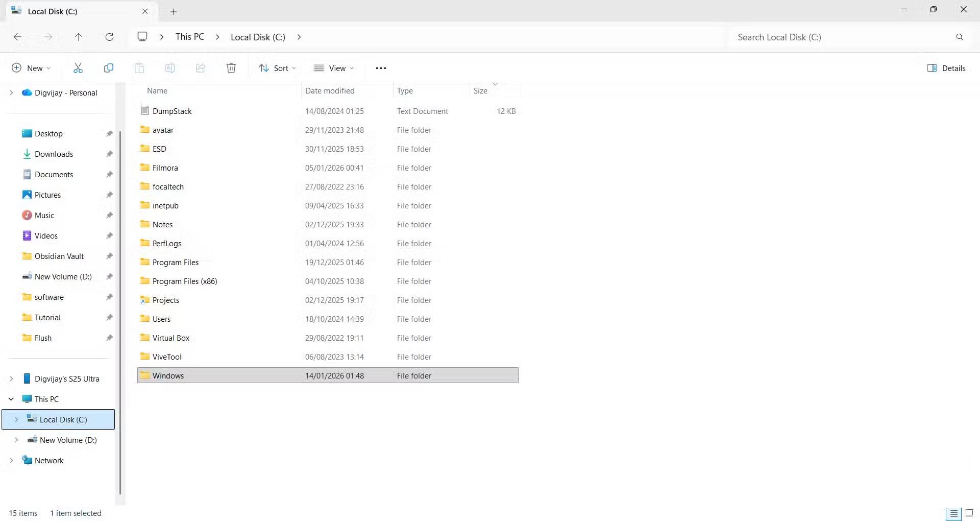980x521 pixels.
Task: Click This PC in the breadcrumb
Action: (190, 37)
